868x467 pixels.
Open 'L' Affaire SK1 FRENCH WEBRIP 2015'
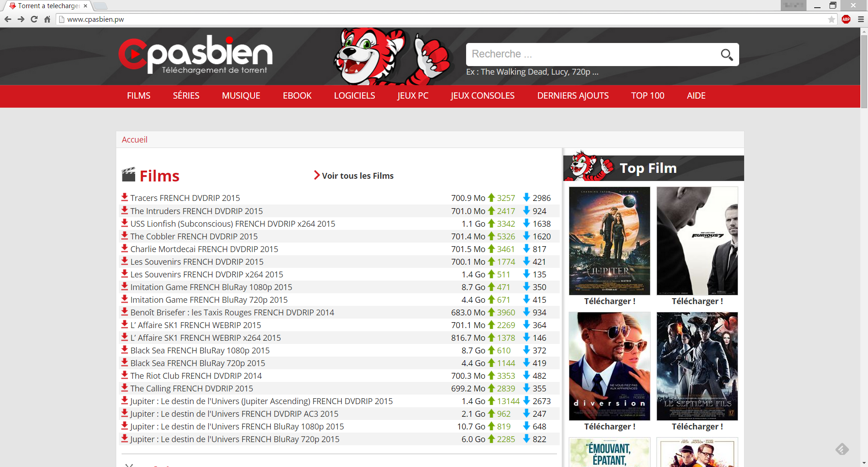click(x=196, y=325)
